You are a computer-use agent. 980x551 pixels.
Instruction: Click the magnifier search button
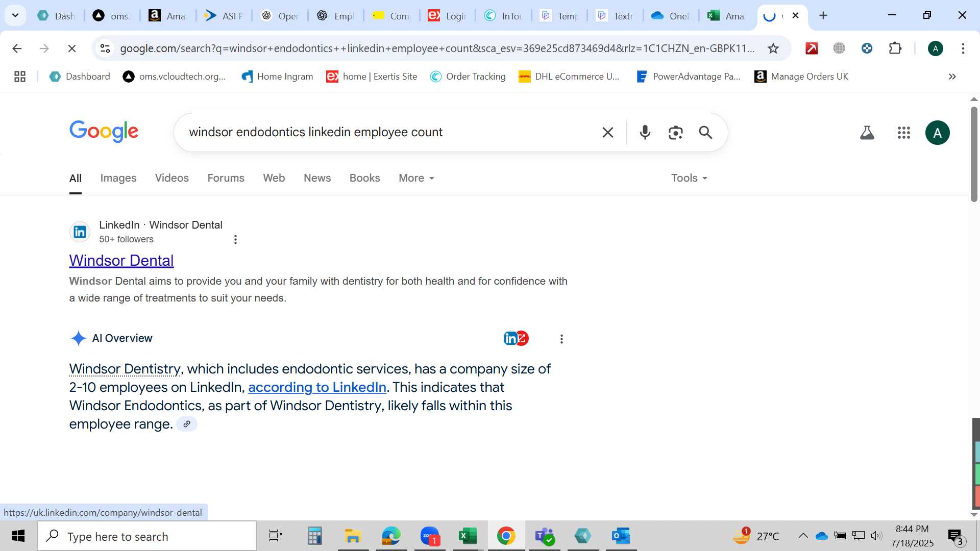[705, 133]
